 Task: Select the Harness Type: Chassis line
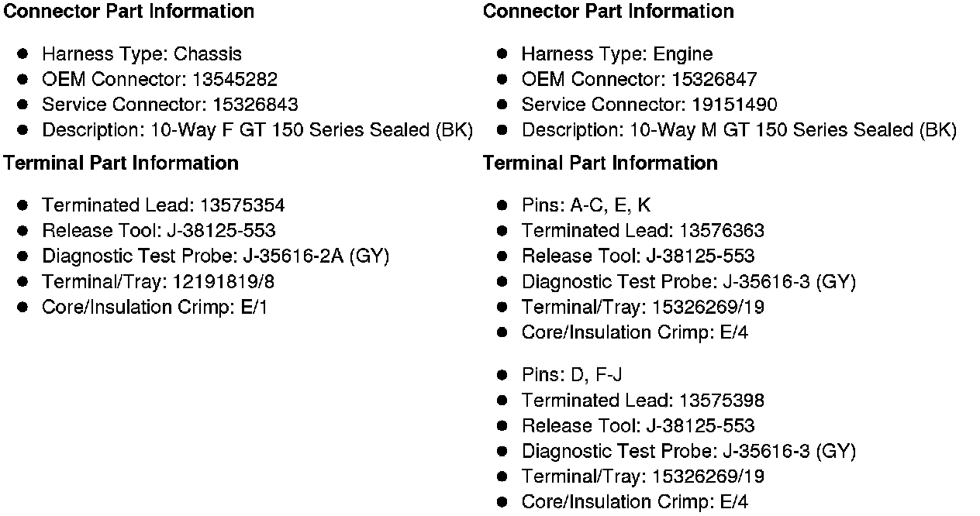pyautogui.click(x=142, y=54)
